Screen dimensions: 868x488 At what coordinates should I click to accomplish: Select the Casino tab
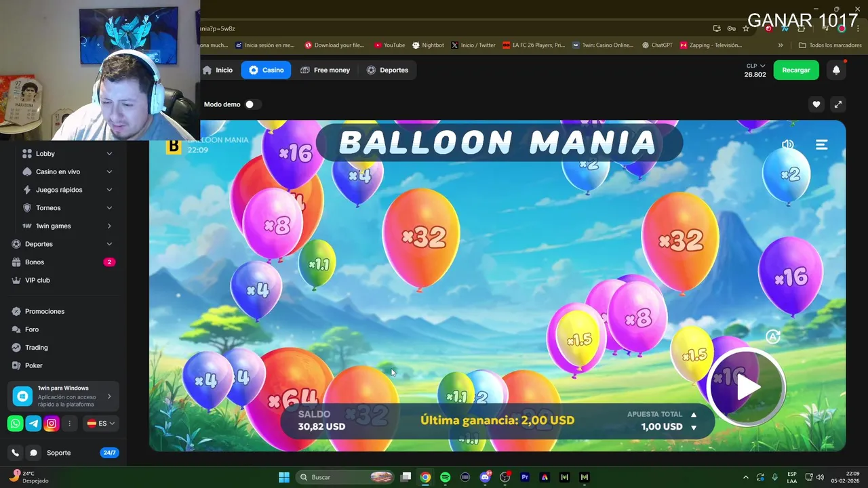click(267, 70)
